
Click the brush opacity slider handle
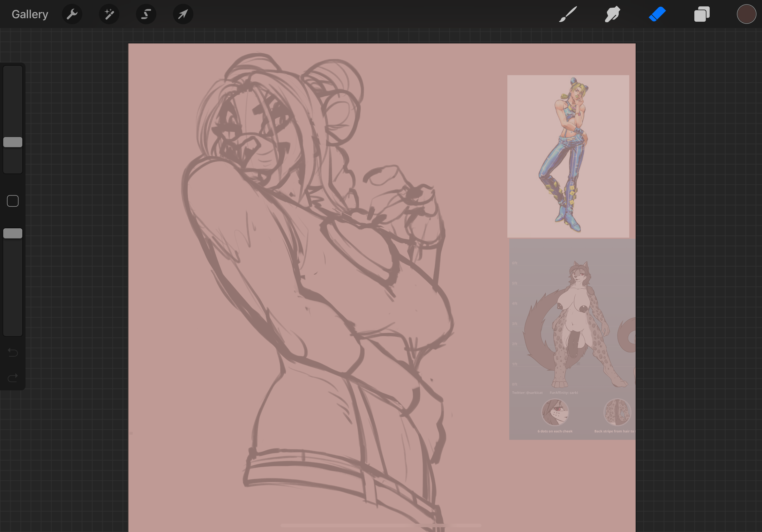pyautogui.click(x=13, y=233)
